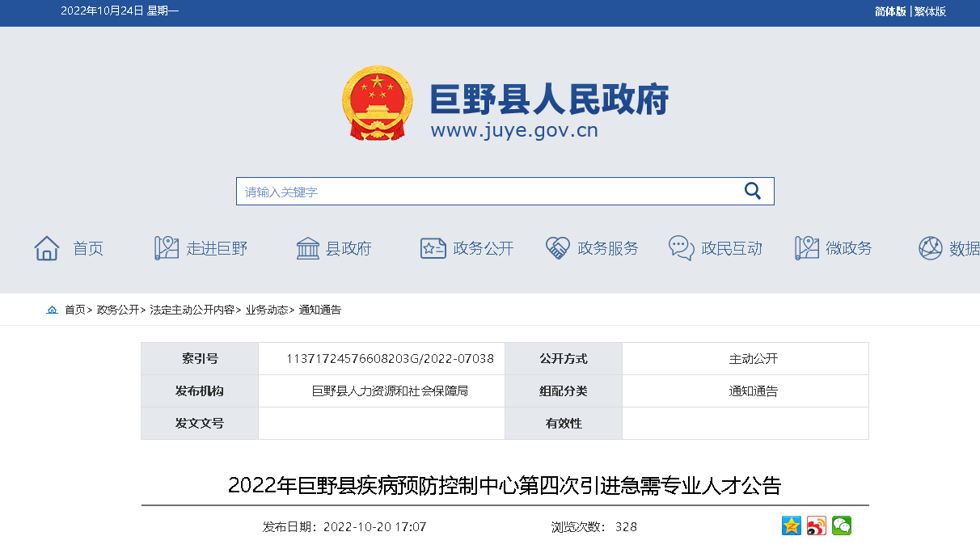Go to 法定主动公开内容 in breadcrumb

pos(192,310)
